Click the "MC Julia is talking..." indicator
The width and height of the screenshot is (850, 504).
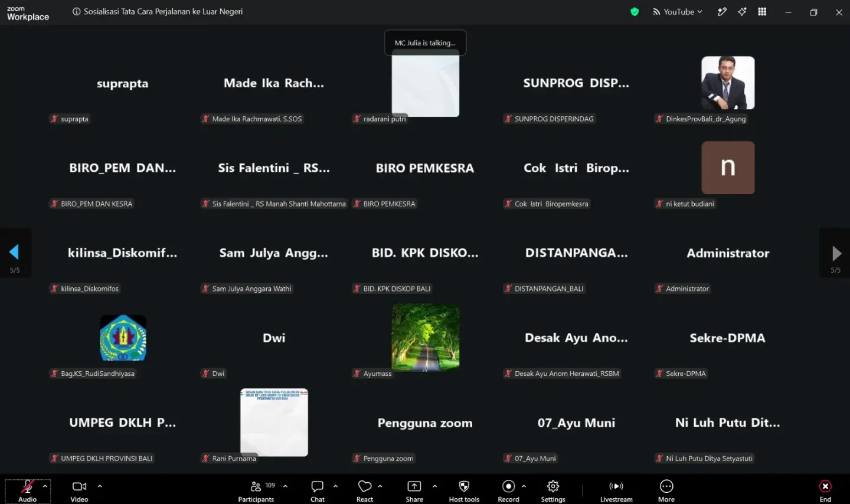point(425,42)
